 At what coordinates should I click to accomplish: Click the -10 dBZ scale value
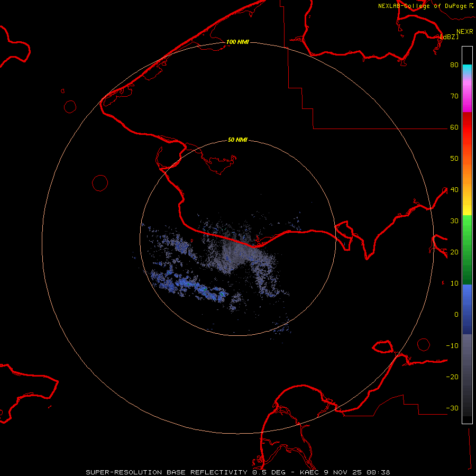pos(452,346)
